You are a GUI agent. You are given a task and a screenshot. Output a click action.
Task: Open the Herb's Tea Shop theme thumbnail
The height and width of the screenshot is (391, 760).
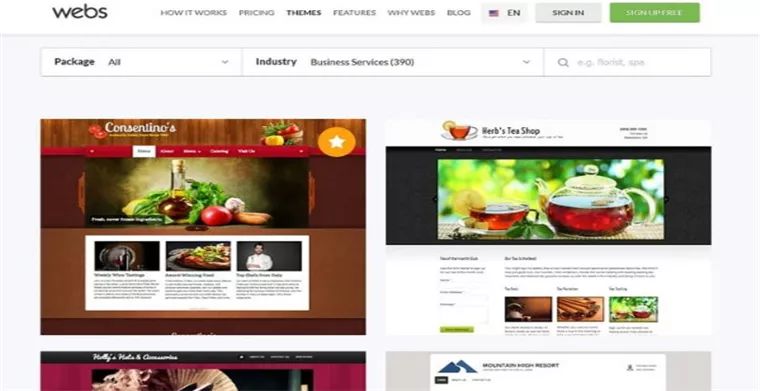point(548,227)
